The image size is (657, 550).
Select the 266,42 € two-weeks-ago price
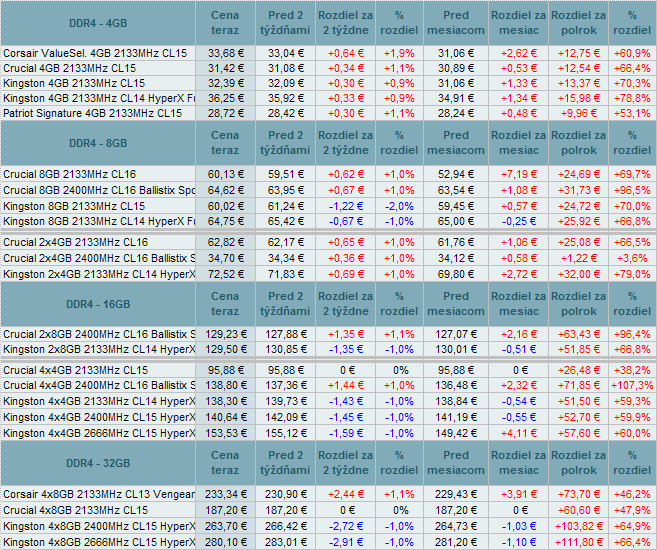pyautogui.click(x=286, y=526)
